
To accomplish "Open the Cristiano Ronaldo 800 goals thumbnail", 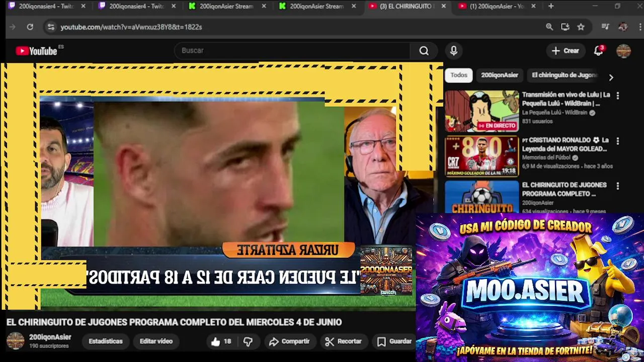I will point(481,156).
